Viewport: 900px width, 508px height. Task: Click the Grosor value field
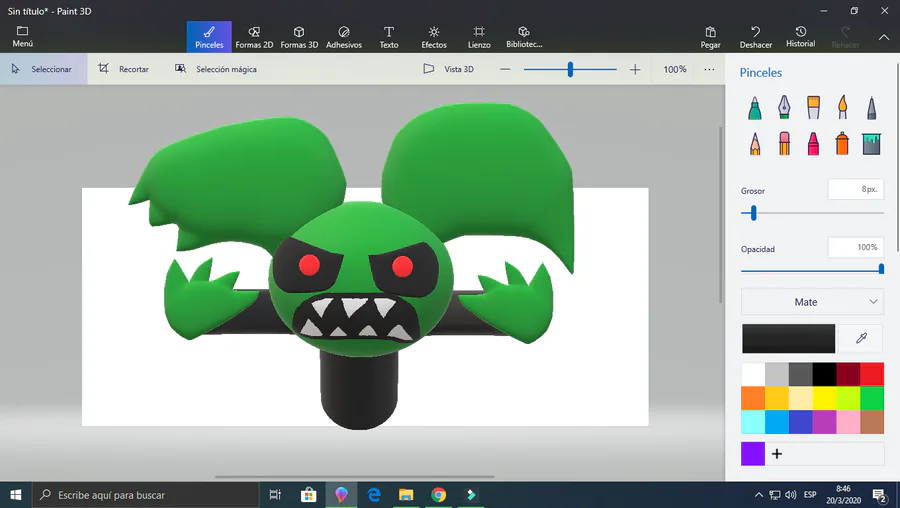(x=856, y=189)
